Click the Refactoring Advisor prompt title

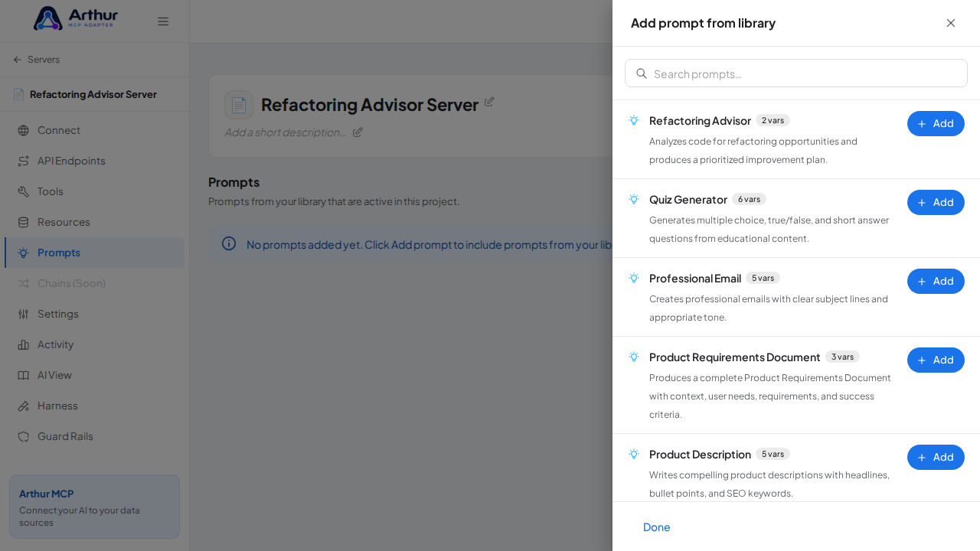point(700,120)
